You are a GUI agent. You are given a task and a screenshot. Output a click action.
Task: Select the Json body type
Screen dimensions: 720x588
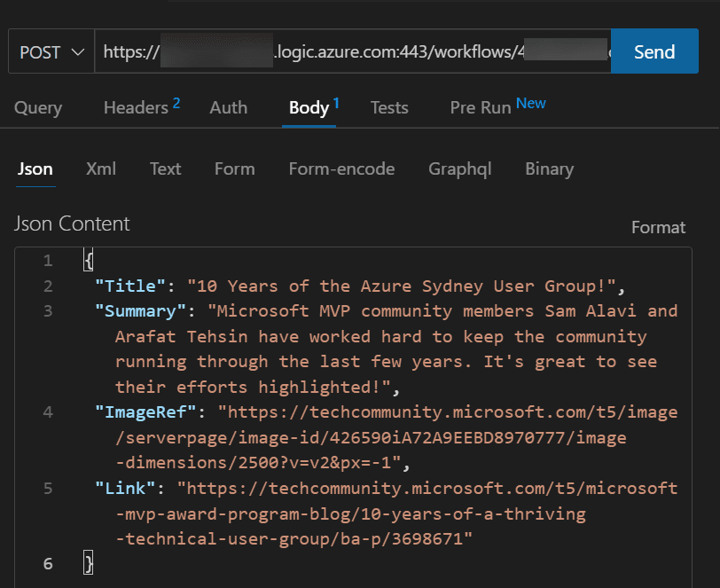[x=35, y=169]
